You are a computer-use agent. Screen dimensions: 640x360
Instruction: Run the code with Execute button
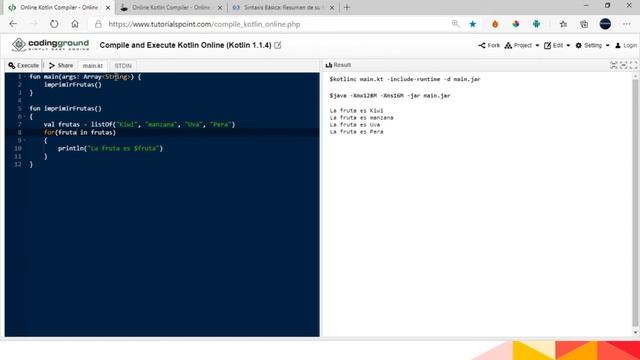(x=24, y=65)
